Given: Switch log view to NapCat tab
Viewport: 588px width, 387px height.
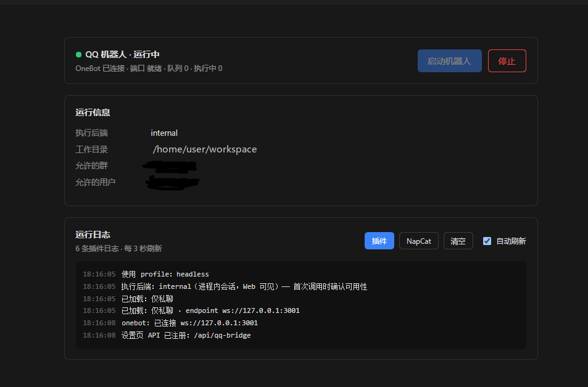Looking at the screenshot, I should 418,241.
